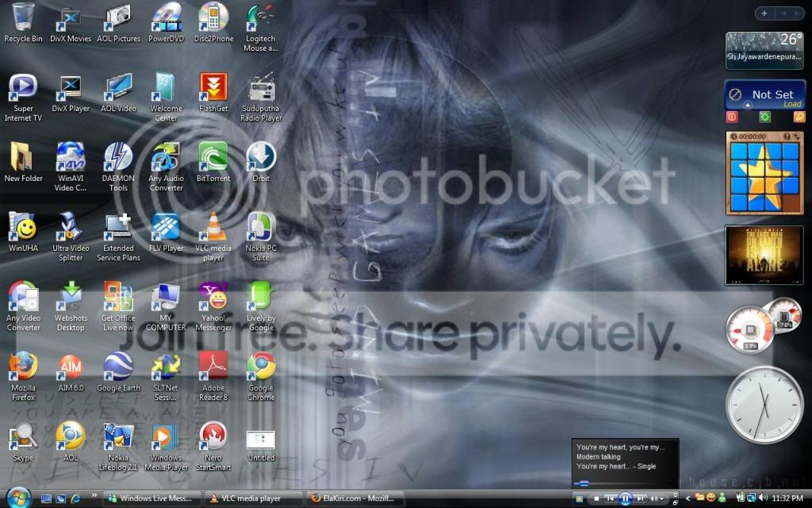This screenshot has height=508, width=812.
Task: Pause playback in media player toolbar
Action: click(625, 498)
